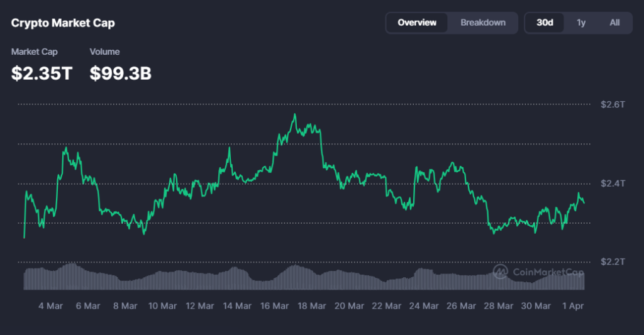Click the Volume label
The width and height of the screenshot is (644, 335).
104,52
